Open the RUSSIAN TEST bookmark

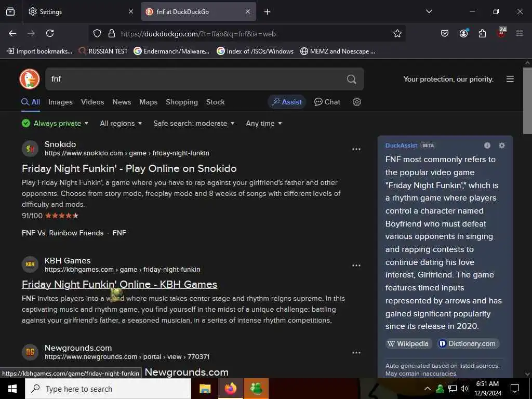click(103, 51)
